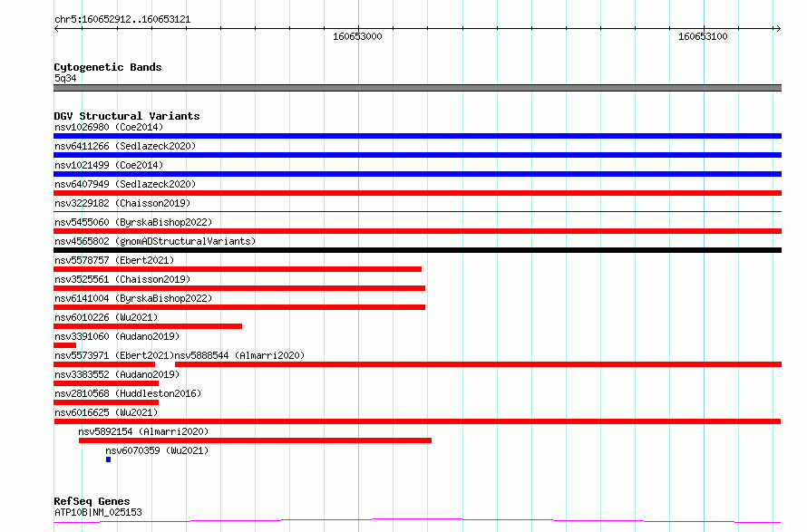Click the 'nsv6407949 (Sedlazeck2020)' label
Image resolution: width=807 pixels, height=532 pixels.
[x=125, y=184]
